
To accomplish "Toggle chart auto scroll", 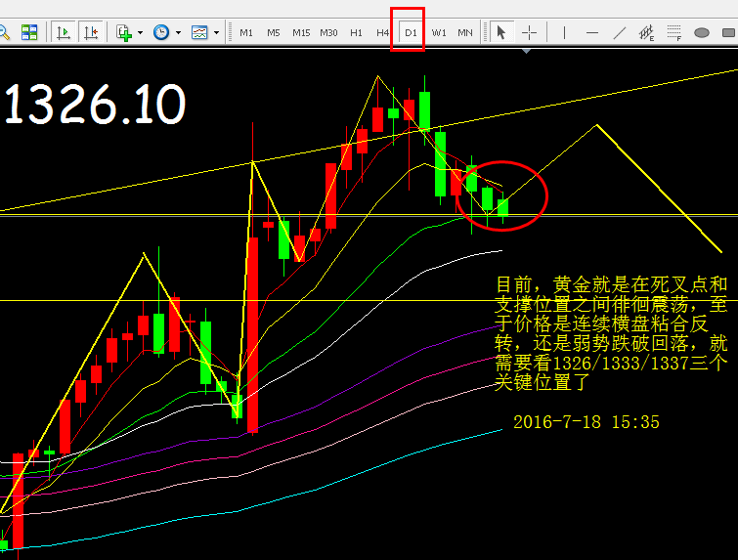I will point(64,32).
